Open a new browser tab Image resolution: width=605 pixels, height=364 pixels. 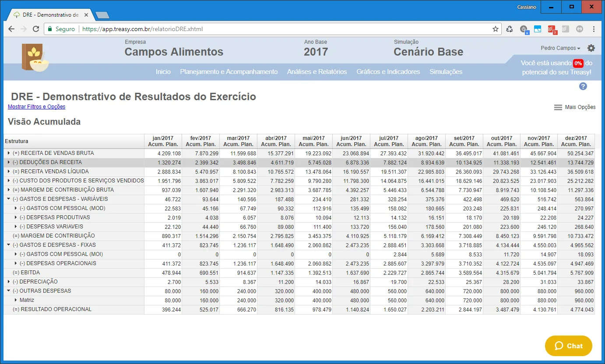(102, 15)
